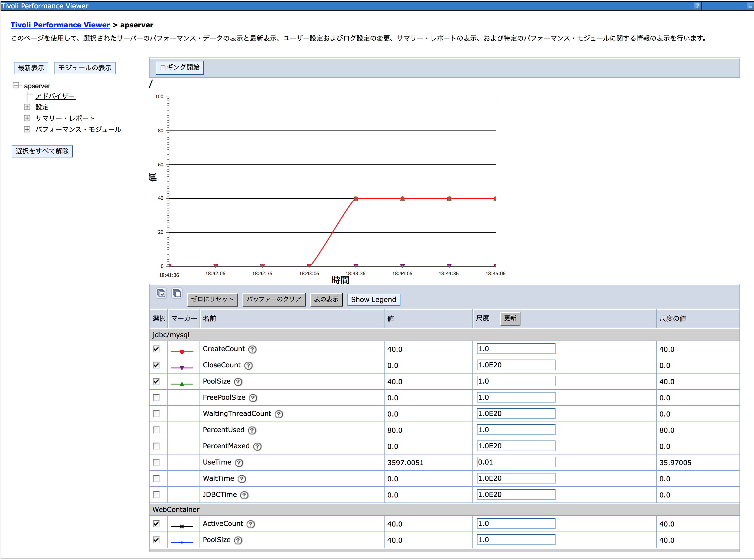Uncheck the CloseCount checkbox
The image size is (754, 560).
point(156,365)
